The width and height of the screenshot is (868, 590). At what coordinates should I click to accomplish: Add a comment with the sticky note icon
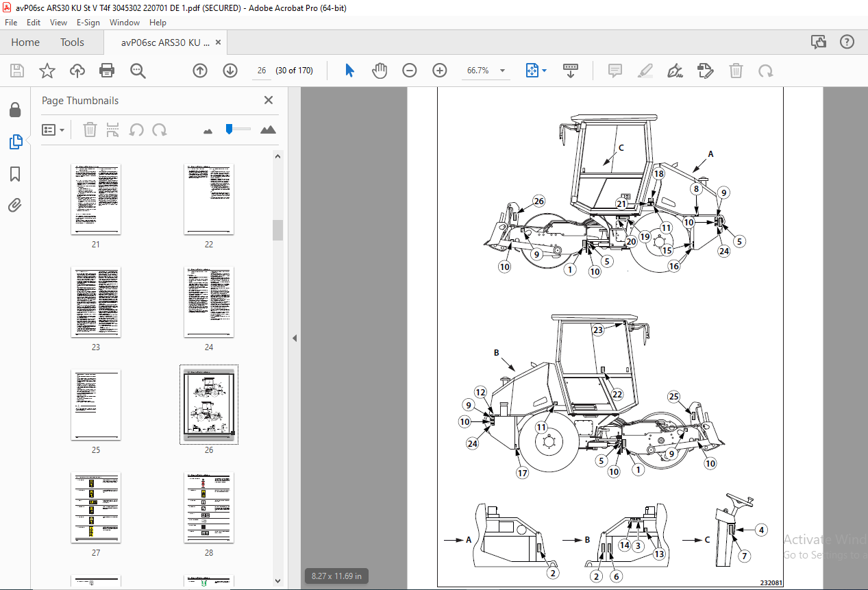click(x=615, y=71)
